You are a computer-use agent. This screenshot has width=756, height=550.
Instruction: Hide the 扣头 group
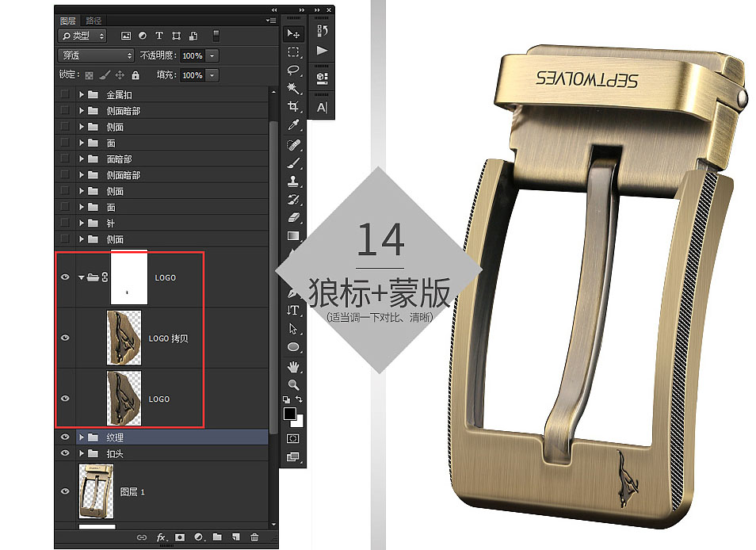(x=65, y=453)
